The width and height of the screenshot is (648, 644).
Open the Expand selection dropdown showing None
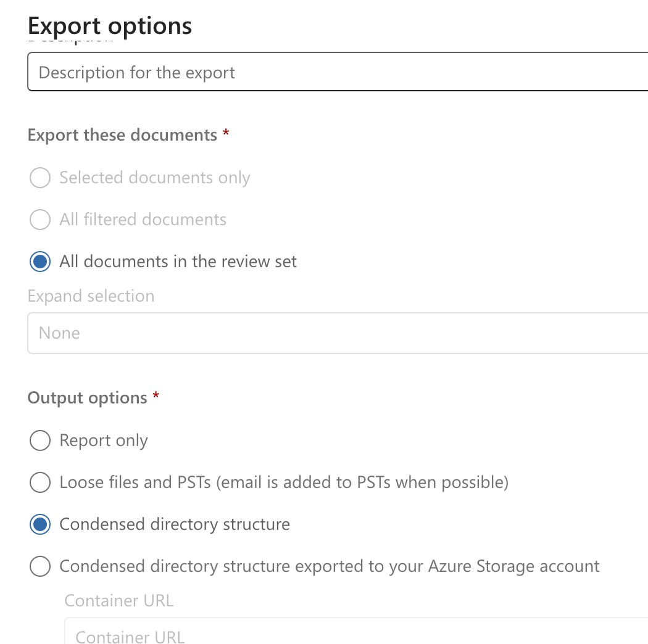333,333
